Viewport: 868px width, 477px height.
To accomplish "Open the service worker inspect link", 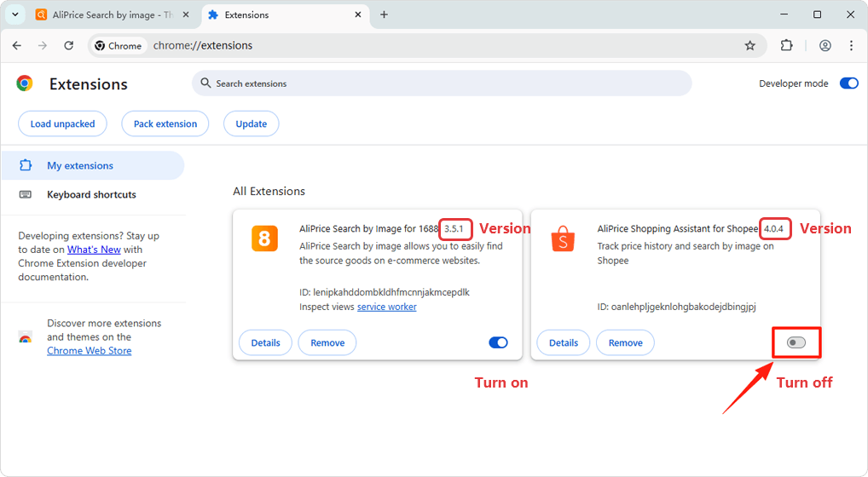I will [386, 307].
